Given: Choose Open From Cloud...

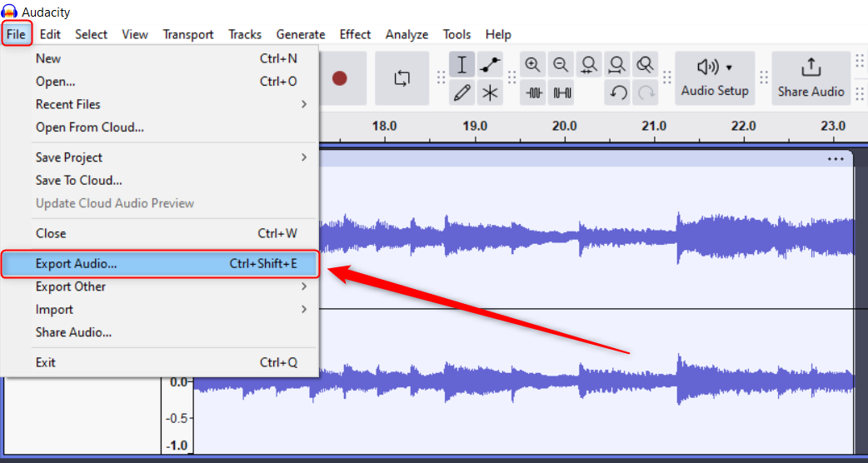Looking at the screenshot, I should (x=160, y=127).
